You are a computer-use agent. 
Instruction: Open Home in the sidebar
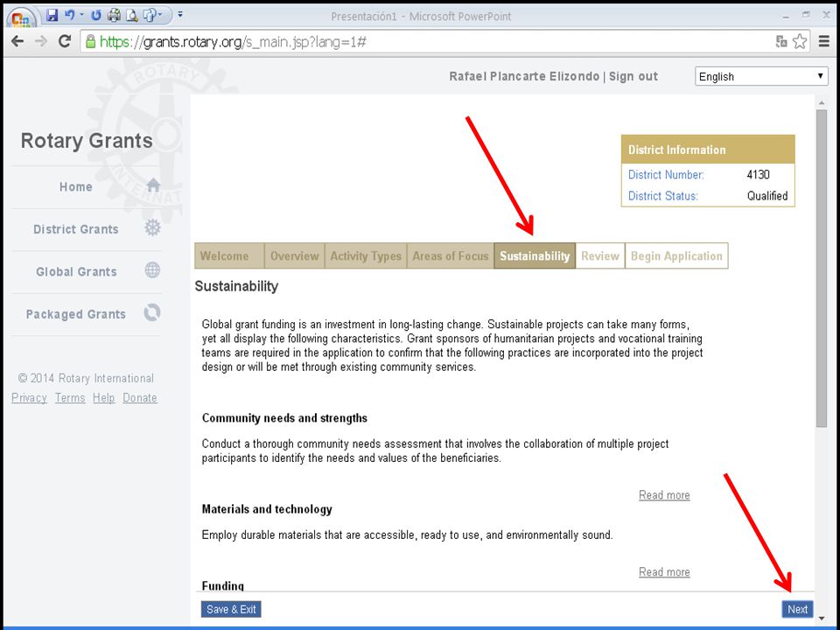[76, 186]
